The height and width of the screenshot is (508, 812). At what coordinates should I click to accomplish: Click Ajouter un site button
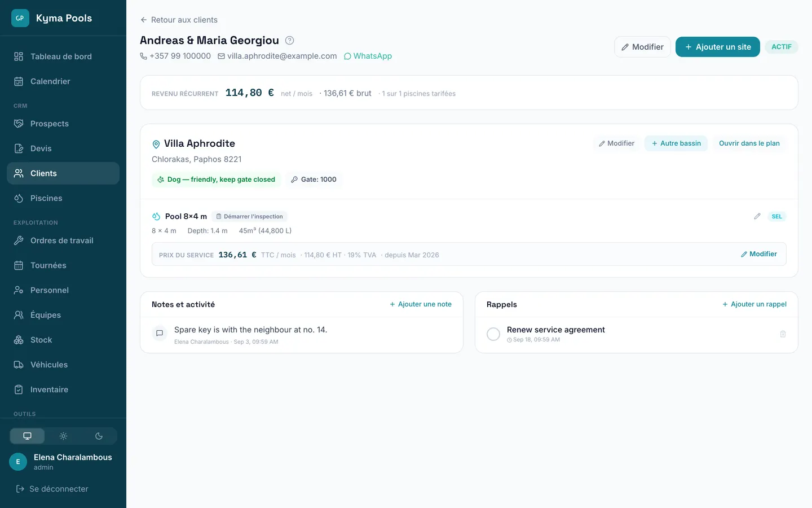click(718, 47)
